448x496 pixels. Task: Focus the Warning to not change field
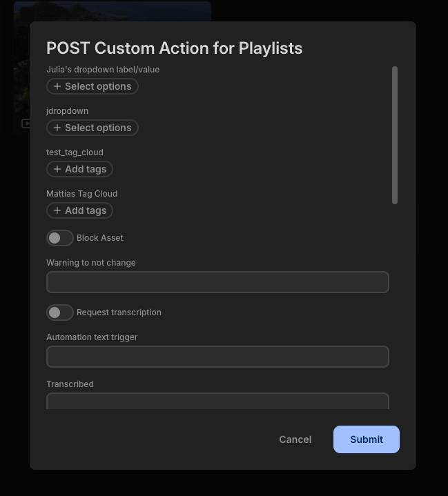[x=217, y=282]
